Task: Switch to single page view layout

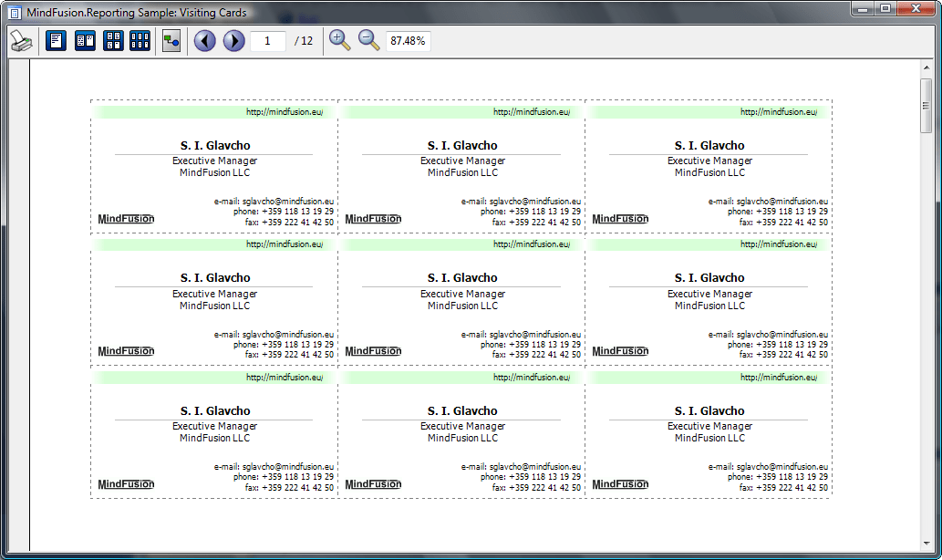Action: 56,41
